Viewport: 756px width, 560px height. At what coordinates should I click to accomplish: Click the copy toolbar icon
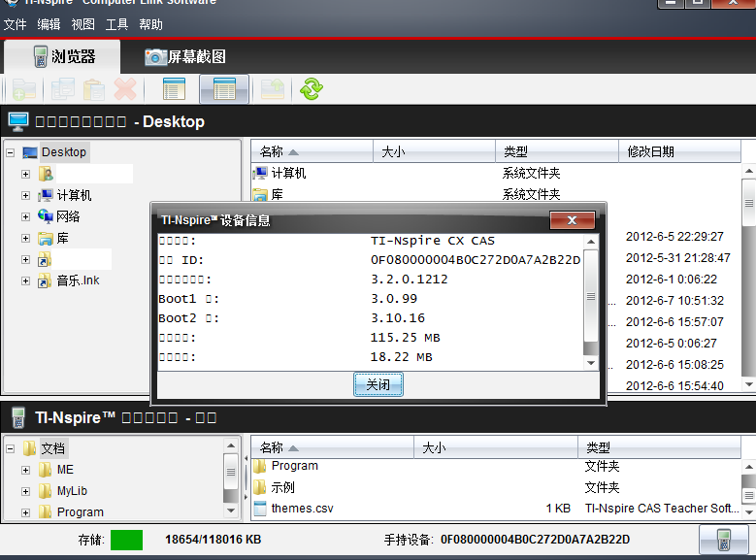63,89
